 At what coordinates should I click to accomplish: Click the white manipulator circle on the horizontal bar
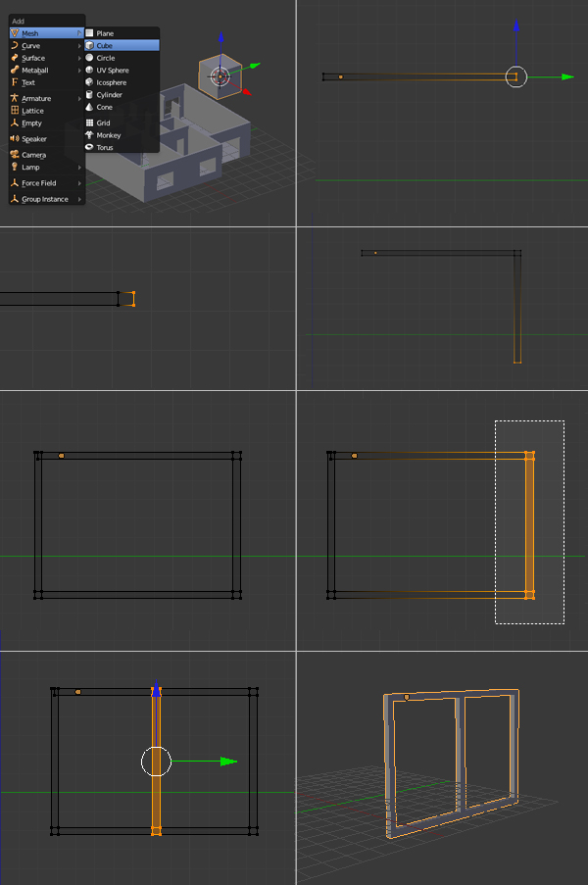tap(515, 76)
